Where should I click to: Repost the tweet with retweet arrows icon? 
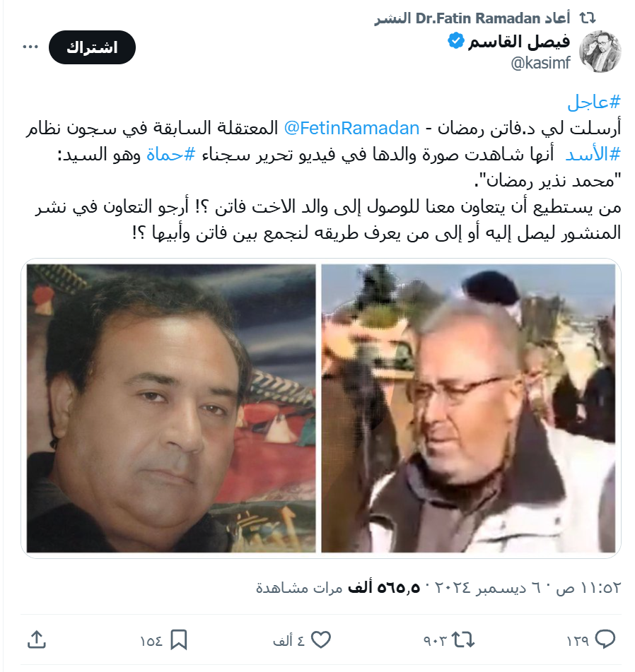pyautogui.click(x=463, y=640)
